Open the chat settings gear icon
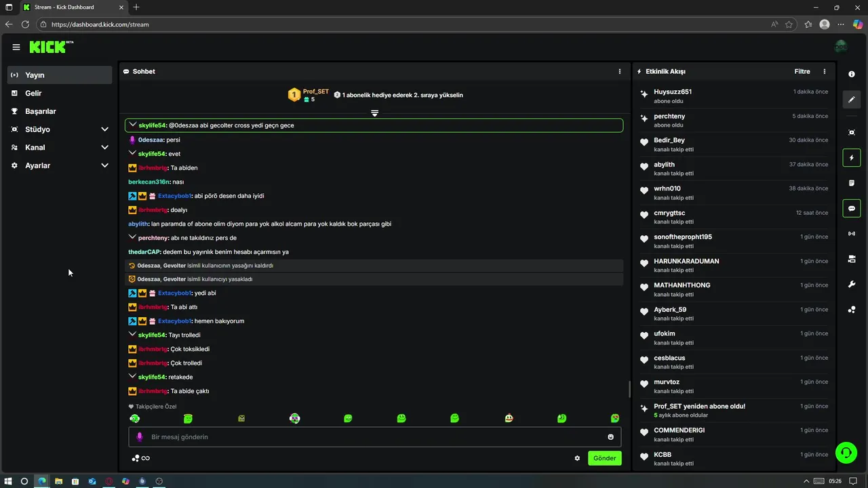This screenshot has width=868, height=488. click(x=577, y=458)
